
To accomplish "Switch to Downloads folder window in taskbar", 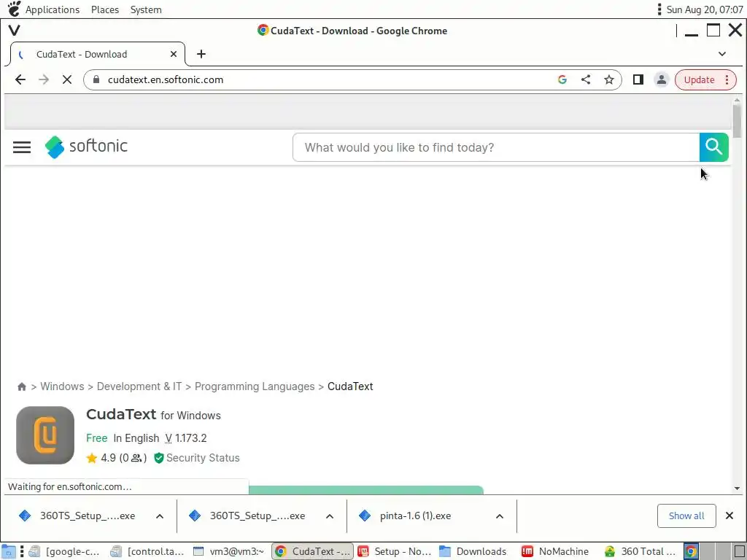I will tap(473, 551).
